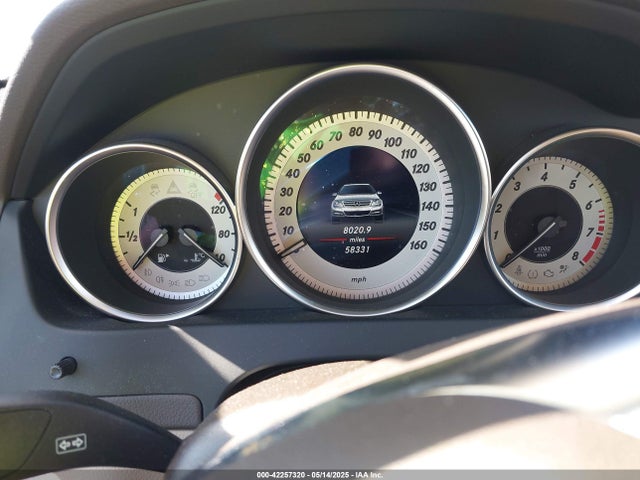Tap the 8 mark on tachometer
640x480 pixels.
coord(575,256)
